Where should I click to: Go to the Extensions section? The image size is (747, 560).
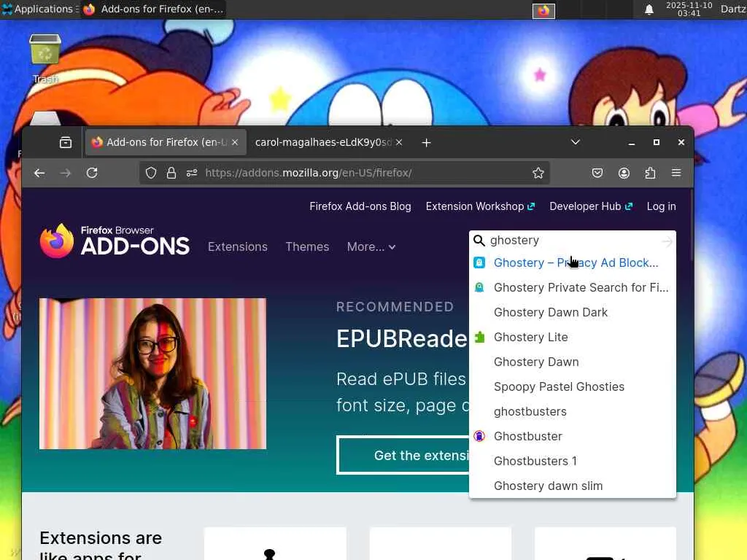238,246
